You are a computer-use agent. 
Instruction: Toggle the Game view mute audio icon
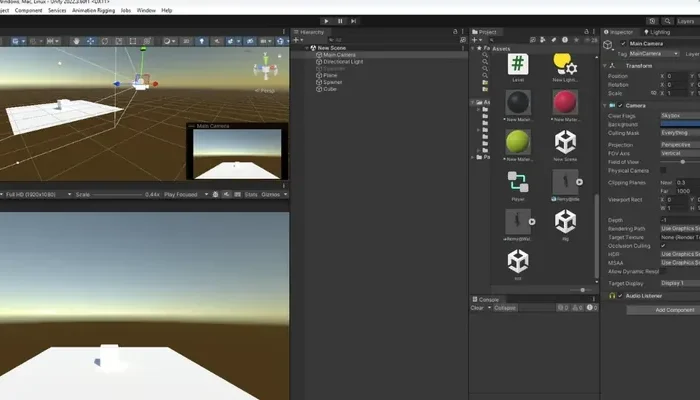227,195
